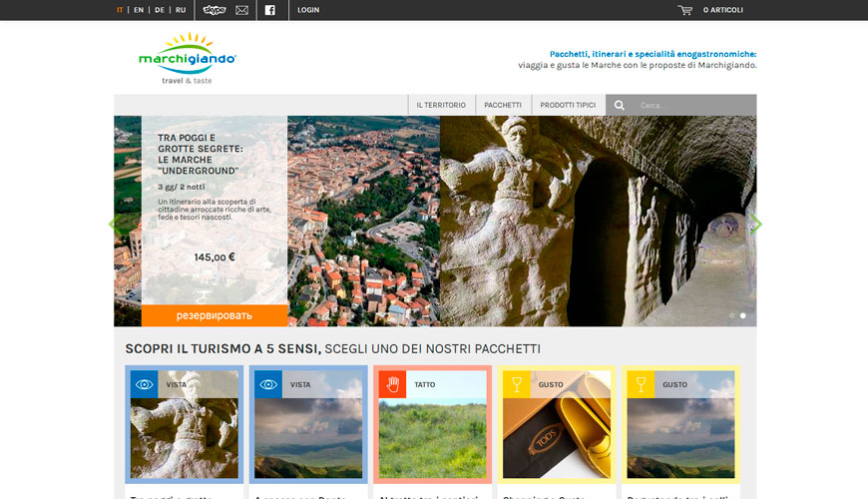Image resolution: width=868 pixels, height=499 pixels.
Task: Select the second slider pagination dot
Action: [742, 315]
